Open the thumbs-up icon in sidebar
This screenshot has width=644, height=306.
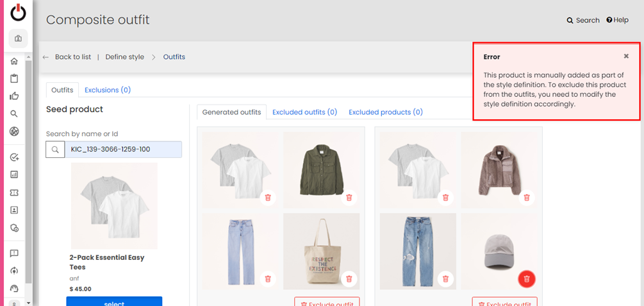14,96
